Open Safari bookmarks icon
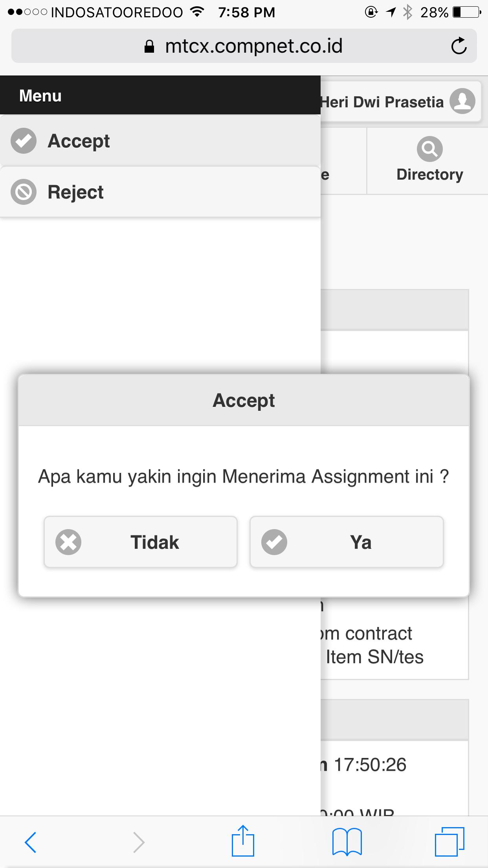The height and width of the screenshot is (868, 488). [347, 842]
